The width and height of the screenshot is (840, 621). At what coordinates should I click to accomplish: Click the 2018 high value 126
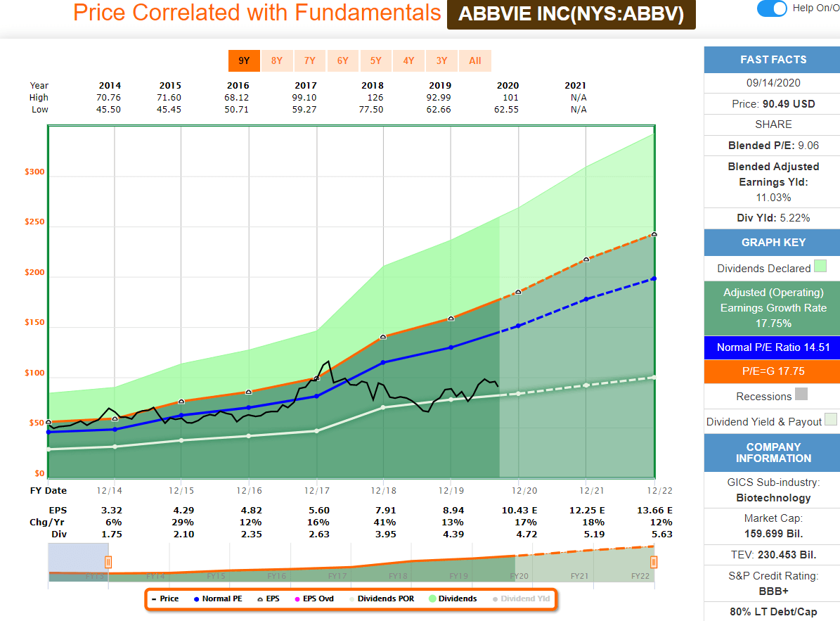pos(375,98)
